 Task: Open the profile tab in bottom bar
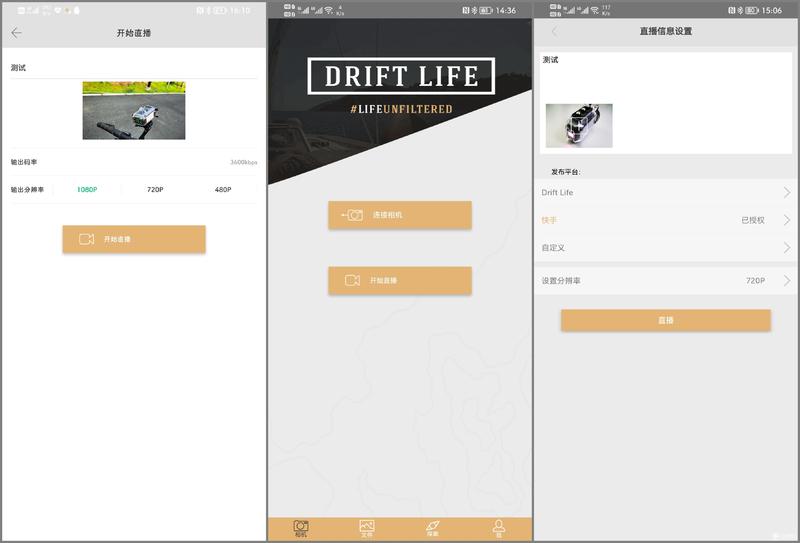coord(499,528)
